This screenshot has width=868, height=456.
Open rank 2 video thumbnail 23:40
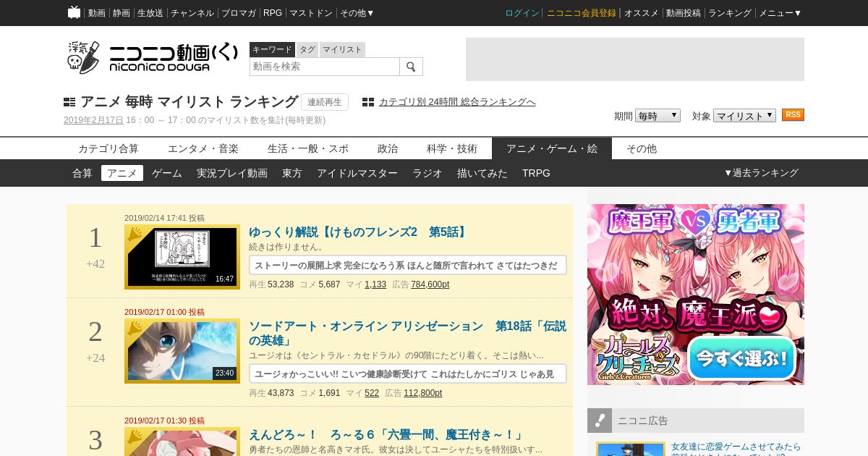[x=182, y=351]
